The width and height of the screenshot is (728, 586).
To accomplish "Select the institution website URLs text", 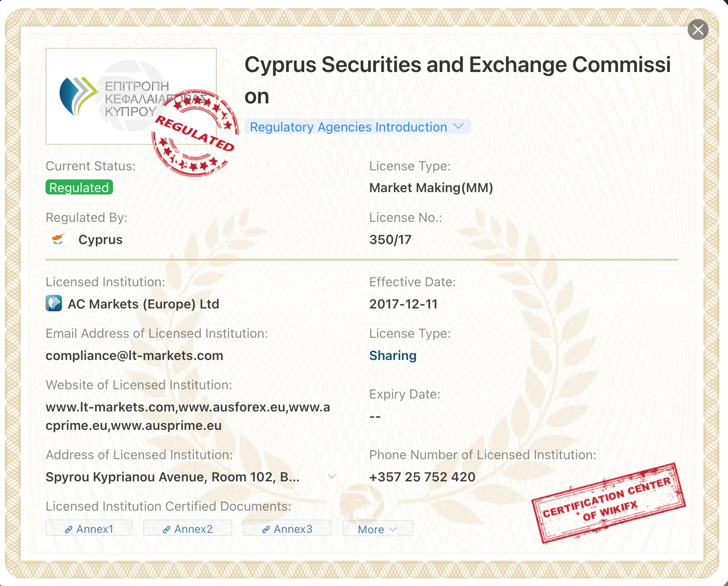I will [x=188, y=416].
